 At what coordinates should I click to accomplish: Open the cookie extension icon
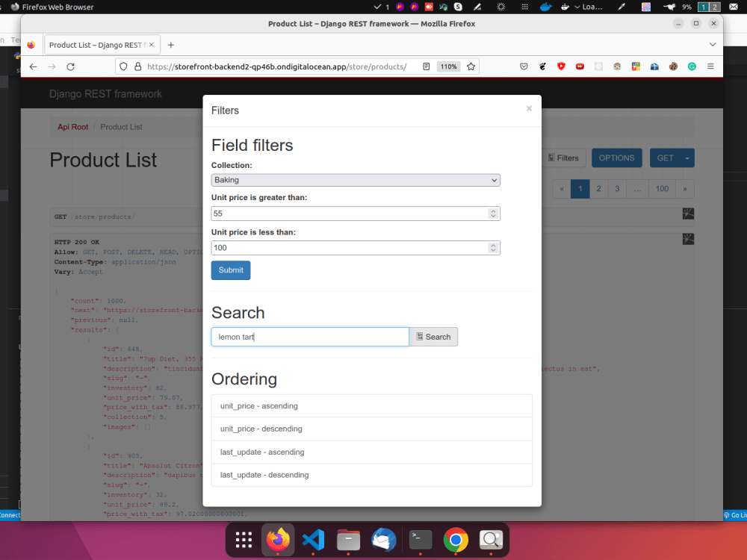tap(673, 66)
